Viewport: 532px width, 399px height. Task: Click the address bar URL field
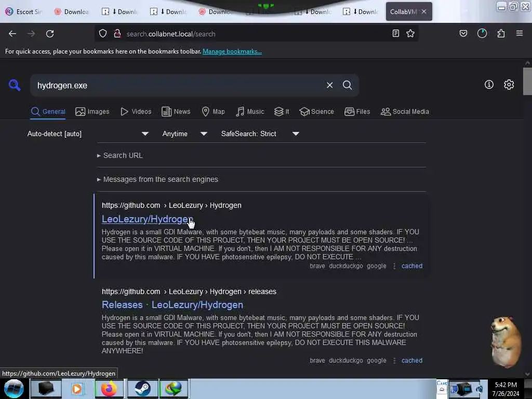(256, 34)
